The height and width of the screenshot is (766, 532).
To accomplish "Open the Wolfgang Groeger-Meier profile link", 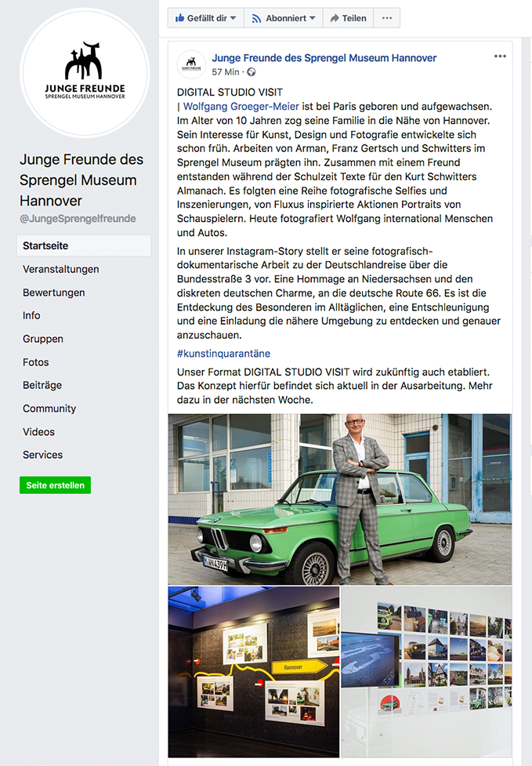I will pos(241,107).
